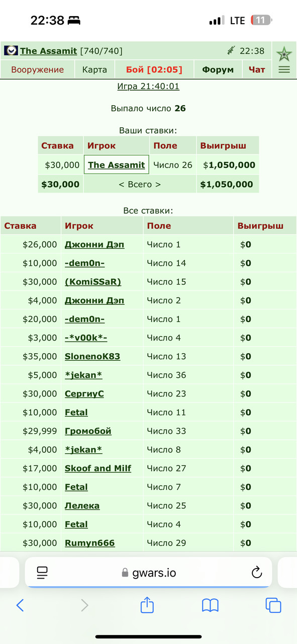This screenshot has height=644, width=297.
Task: Tap the syndicate emblem beside The Assamit
Action: click(x=11, y=51)
